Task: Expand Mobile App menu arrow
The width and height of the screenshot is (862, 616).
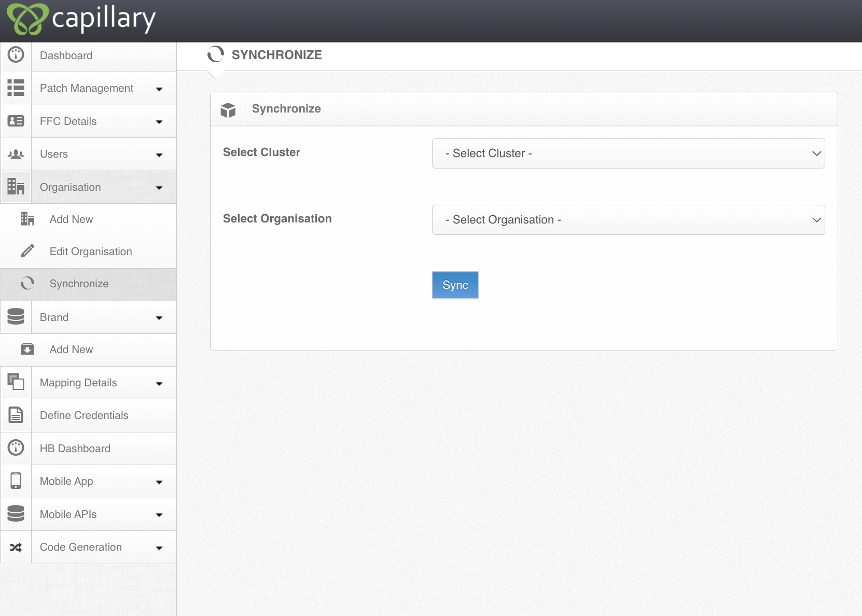Action: [159, 482]
